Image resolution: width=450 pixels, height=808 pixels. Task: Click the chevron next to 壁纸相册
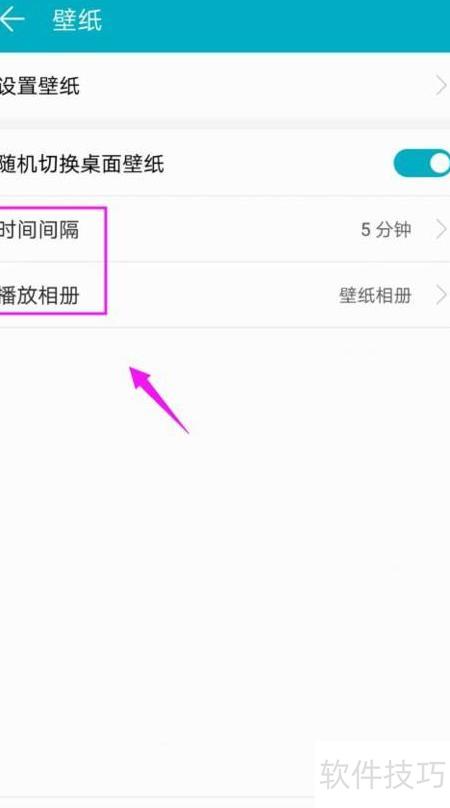[441, 295]
